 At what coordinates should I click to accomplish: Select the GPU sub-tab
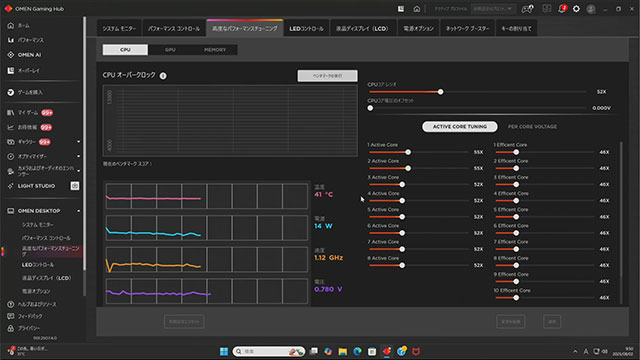[x=170, y=50]
